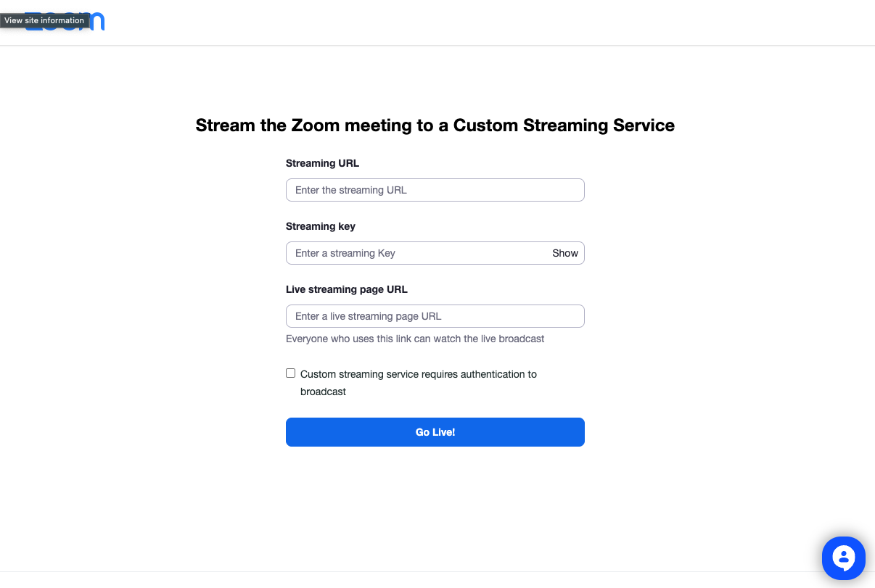Start the broadcast with Go Live!
Image resolution: width=875 pixels, height=588 pixels.
(435, 432)
